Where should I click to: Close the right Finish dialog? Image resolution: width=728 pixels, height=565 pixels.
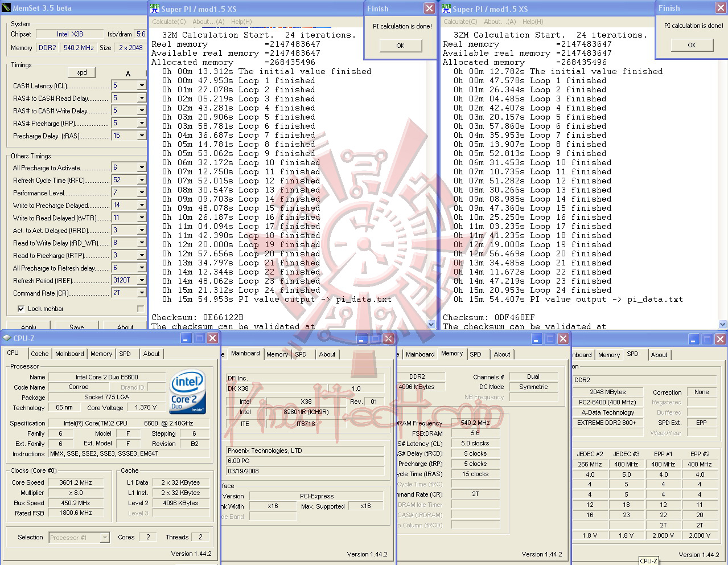(x=721, y=8)
